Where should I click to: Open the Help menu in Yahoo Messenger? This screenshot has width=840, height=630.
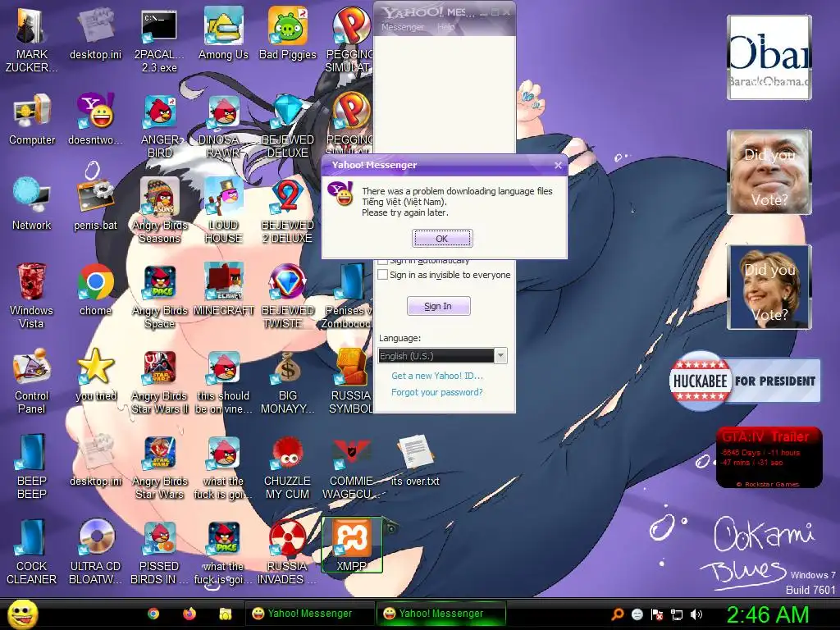(445, 27)
